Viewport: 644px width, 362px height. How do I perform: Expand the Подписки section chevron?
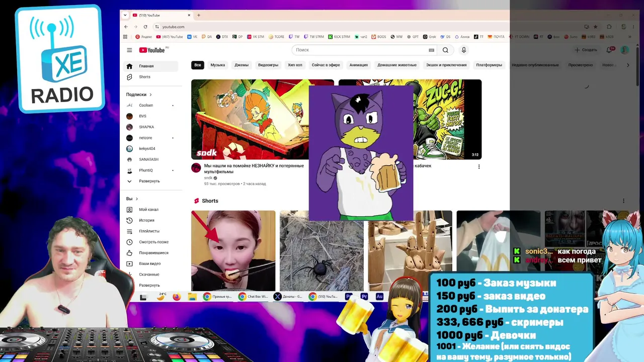pos(150,95)
